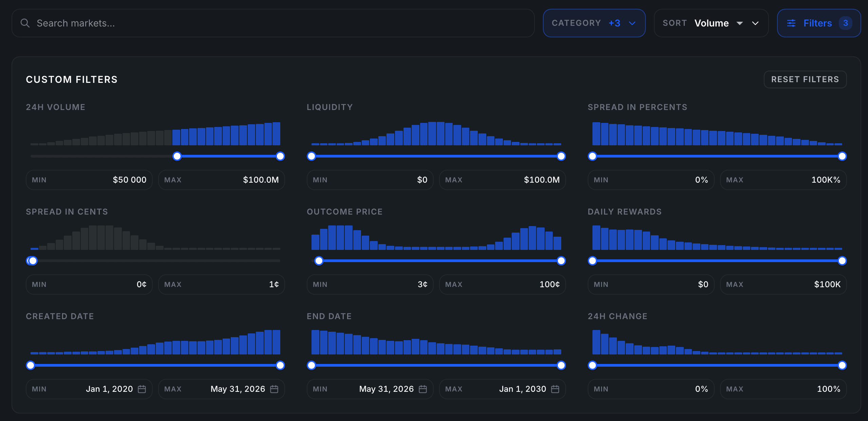This screenshot has width=868, height=421.
Task: Select 24H Change minimum slider handle
Action: pos(592,365)
